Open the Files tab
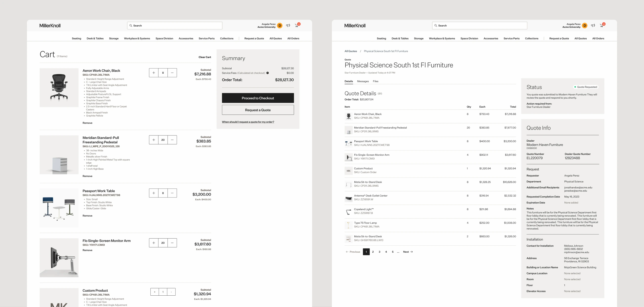Screen dimensions: 644x307 pyautogui.click(x=376, y=81)
